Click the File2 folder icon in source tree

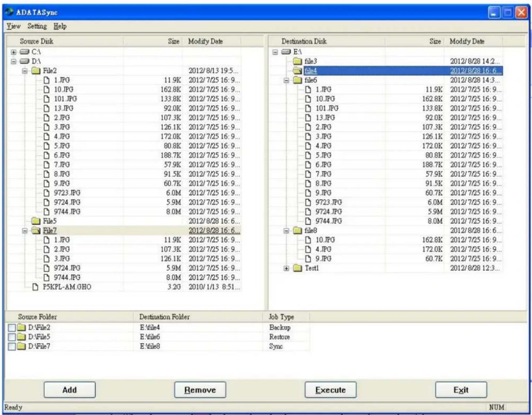pyautogui.click(x=36, y=71)
